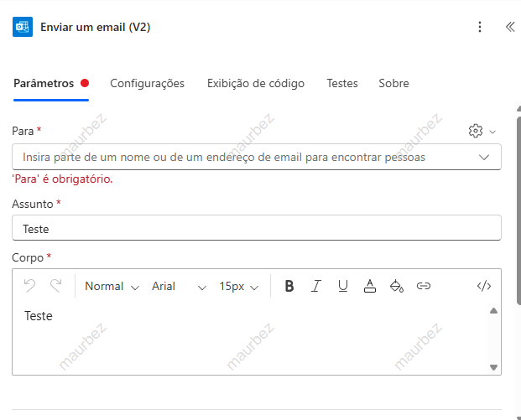The width and height of the screenshot is (521, 420).
Task: Click the "'Para' é obrigatório." error text
Action: pos(62,179)
